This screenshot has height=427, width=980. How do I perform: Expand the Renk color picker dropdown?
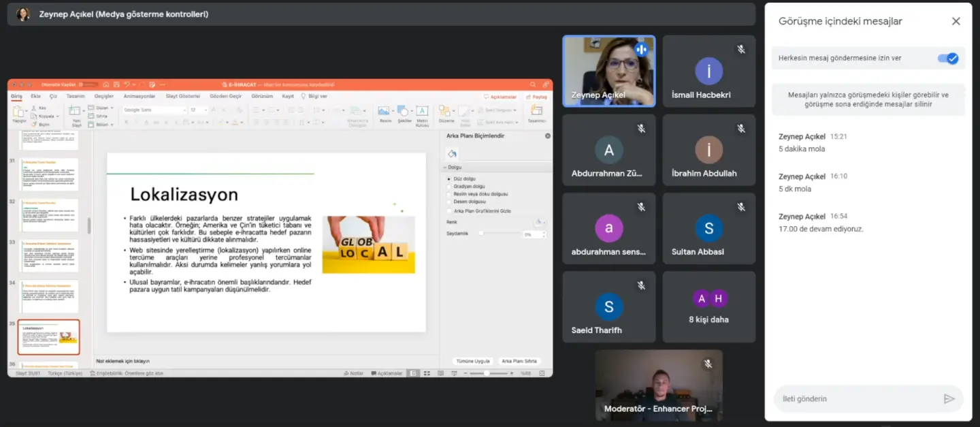[540, 222]
